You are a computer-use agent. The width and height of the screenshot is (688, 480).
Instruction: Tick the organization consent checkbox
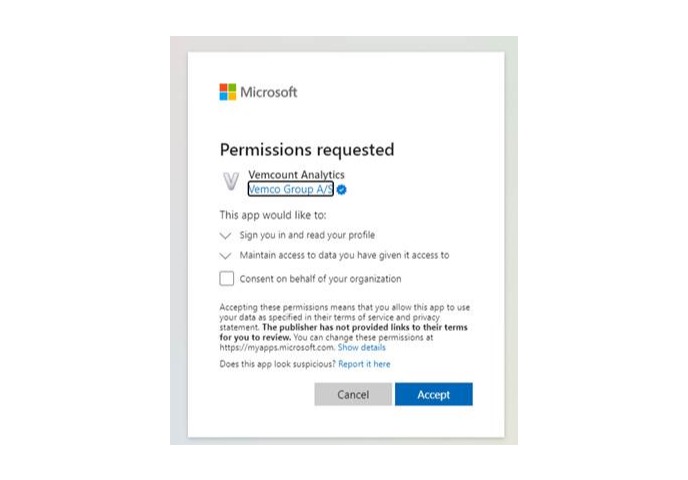click(x=227, y=279)
